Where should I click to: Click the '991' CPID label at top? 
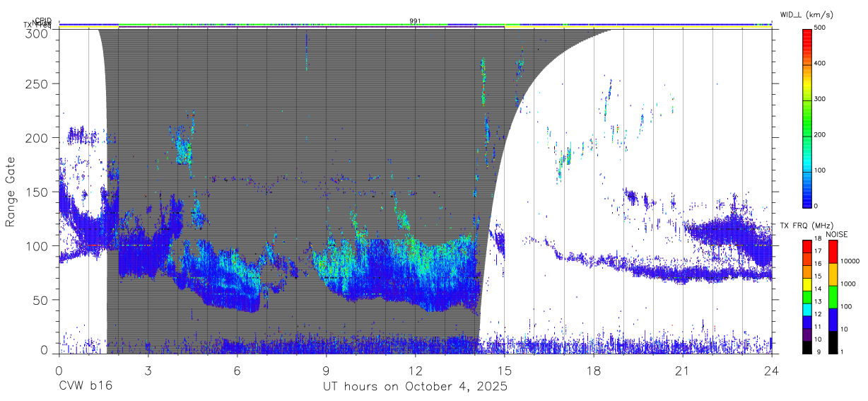415,21
